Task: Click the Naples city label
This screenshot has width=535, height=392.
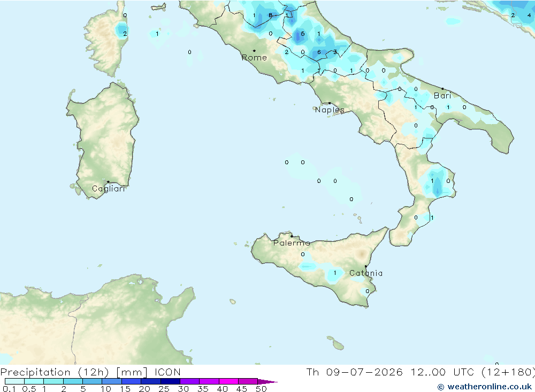Action: pos(330,110)
